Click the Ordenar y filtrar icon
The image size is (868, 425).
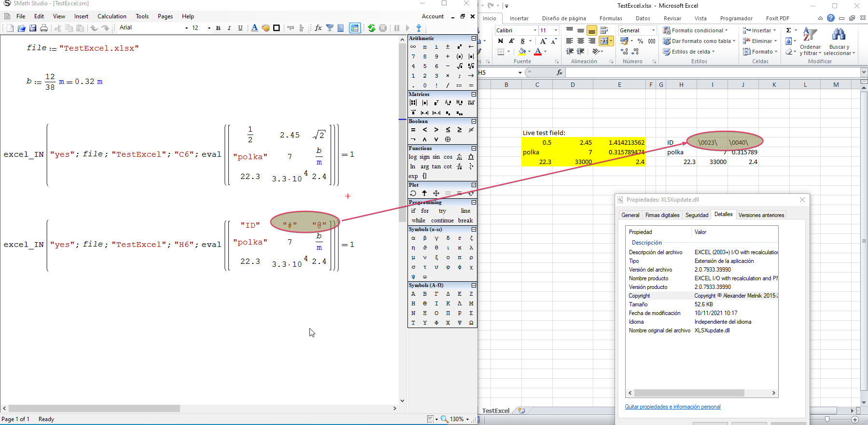pyautogui.click(x=810, y=35)
